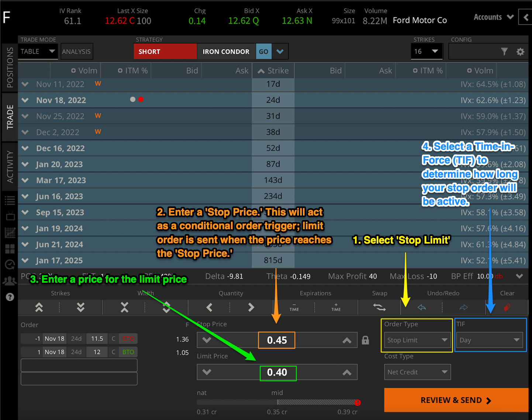Toggle the filter funnel in Config bar

point(504,52)
